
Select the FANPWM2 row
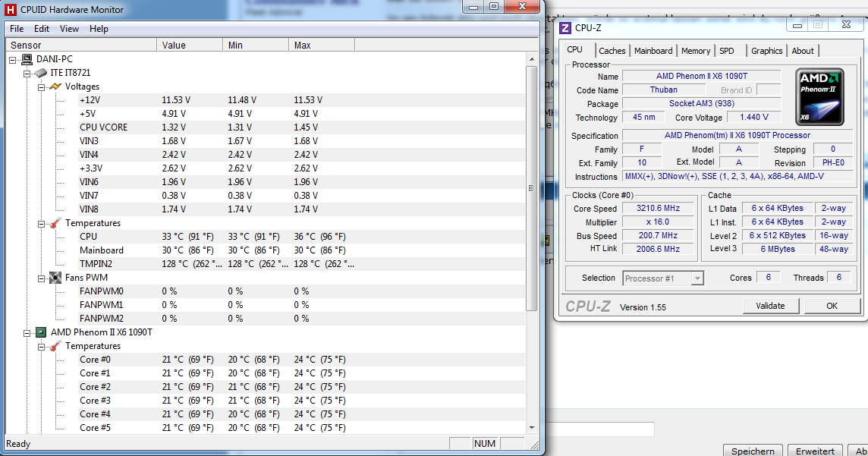(x=302, y=318)
